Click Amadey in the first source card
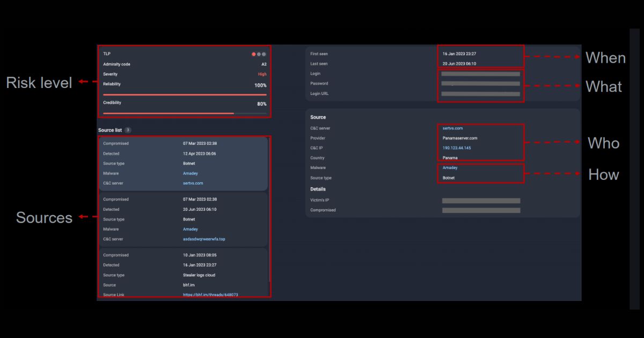Screen dimensions: 644x338 (x=190, y=173)
